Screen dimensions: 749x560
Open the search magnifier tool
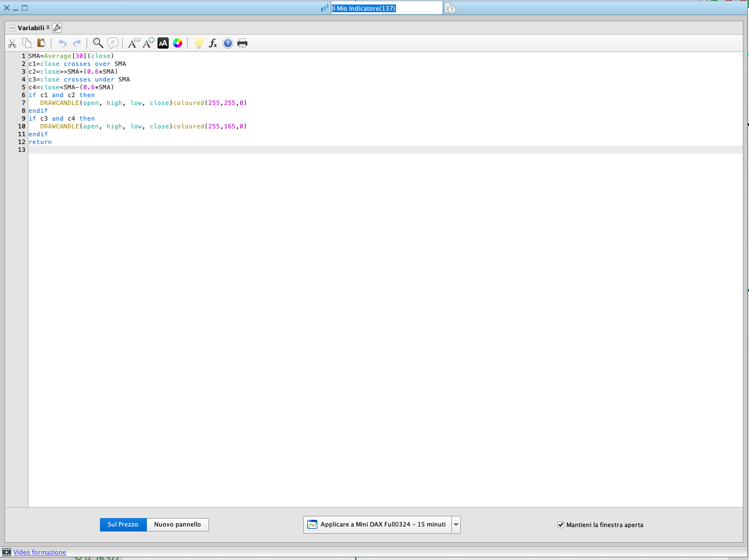pos(98,43)
